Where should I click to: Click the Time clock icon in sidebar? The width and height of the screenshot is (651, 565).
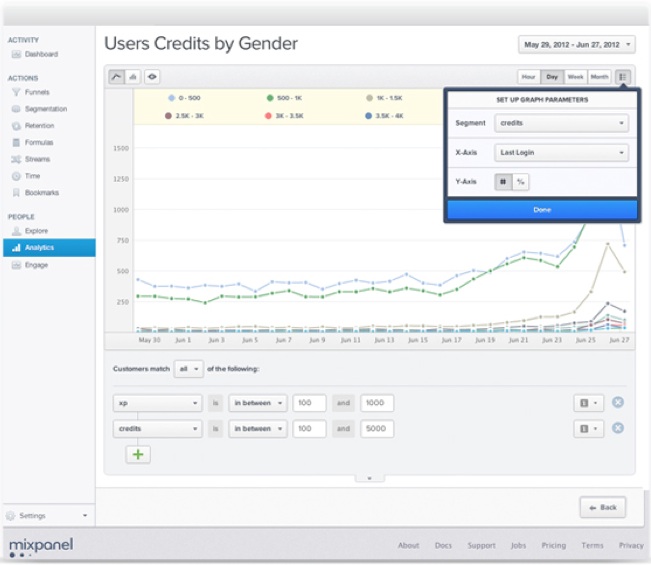[16, 176]
